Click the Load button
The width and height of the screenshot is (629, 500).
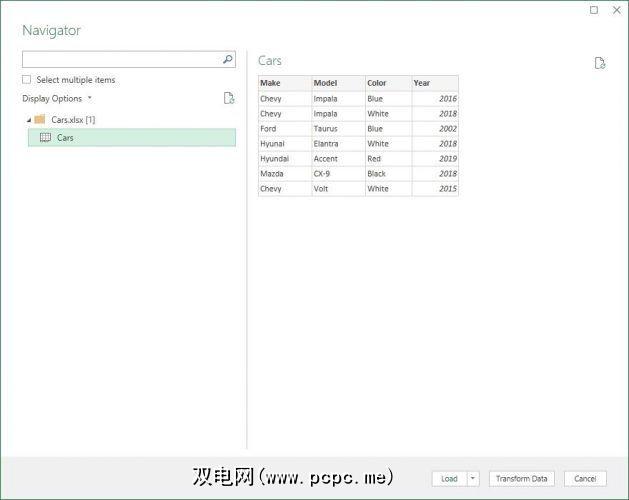click(x=449, y=478)
